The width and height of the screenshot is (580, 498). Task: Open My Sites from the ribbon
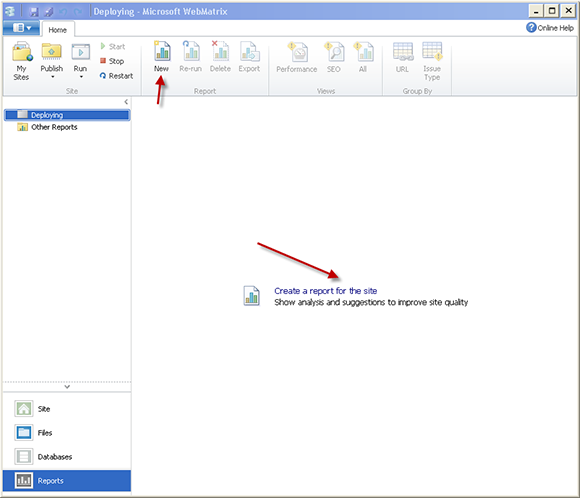(x=21, y=61)
